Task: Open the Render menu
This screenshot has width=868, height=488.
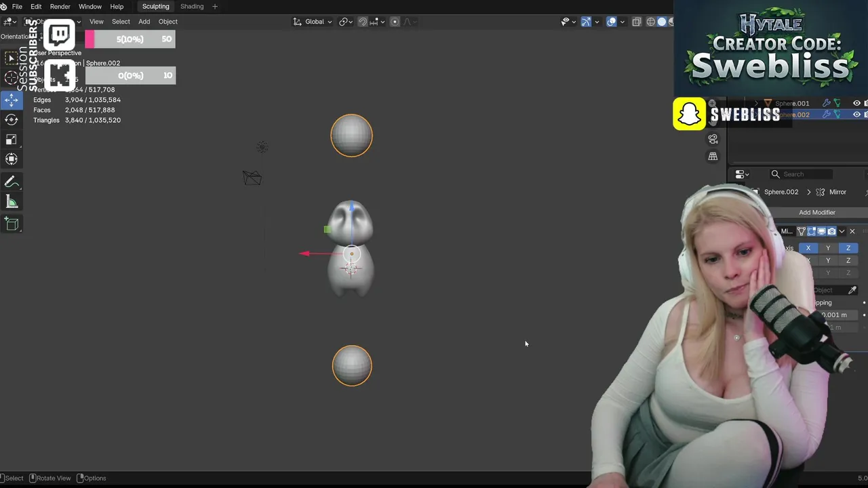Action: pos(60,7)
